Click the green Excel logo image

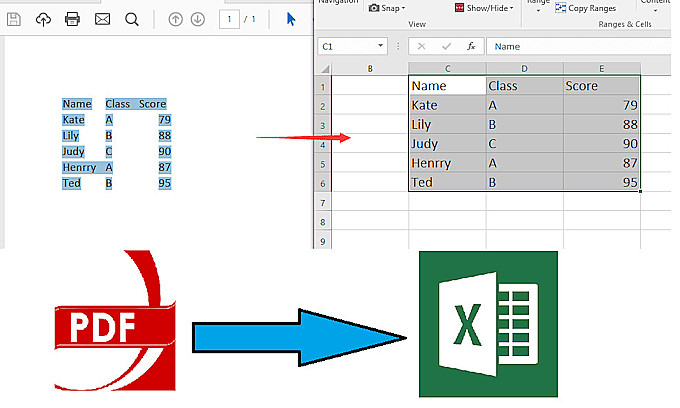(x=488, y=324)
